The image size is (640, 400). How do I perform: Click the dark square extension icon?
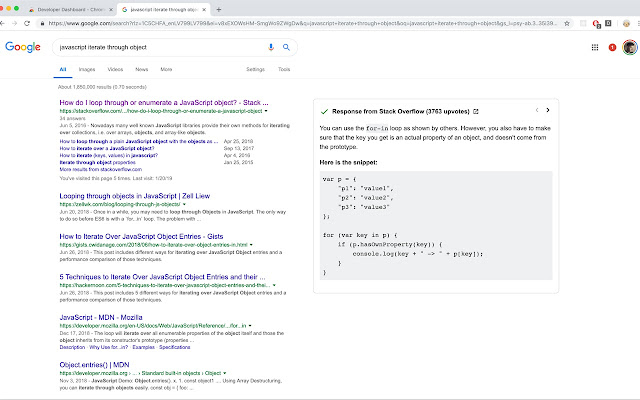pyautogui.click(x=608, y=23)
